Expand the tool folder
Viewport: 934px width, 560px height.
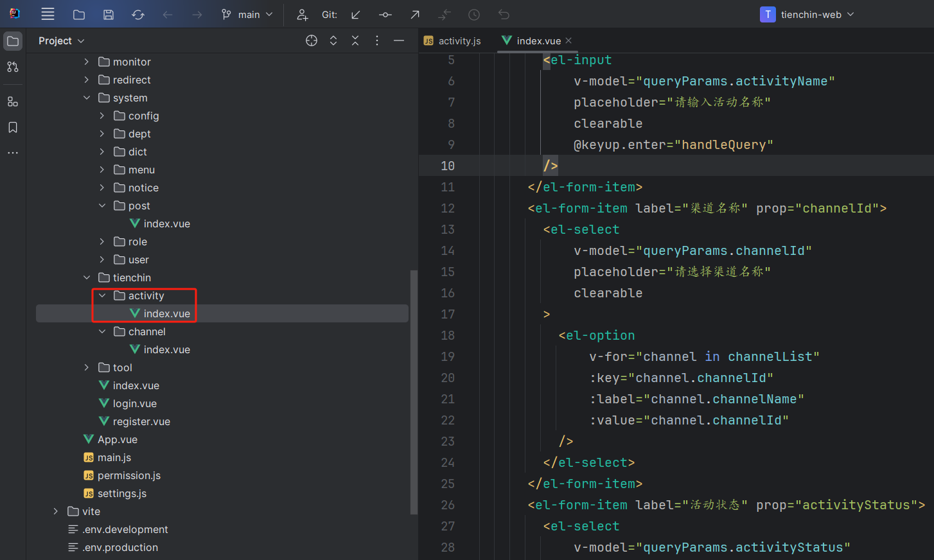coord(87,367)
